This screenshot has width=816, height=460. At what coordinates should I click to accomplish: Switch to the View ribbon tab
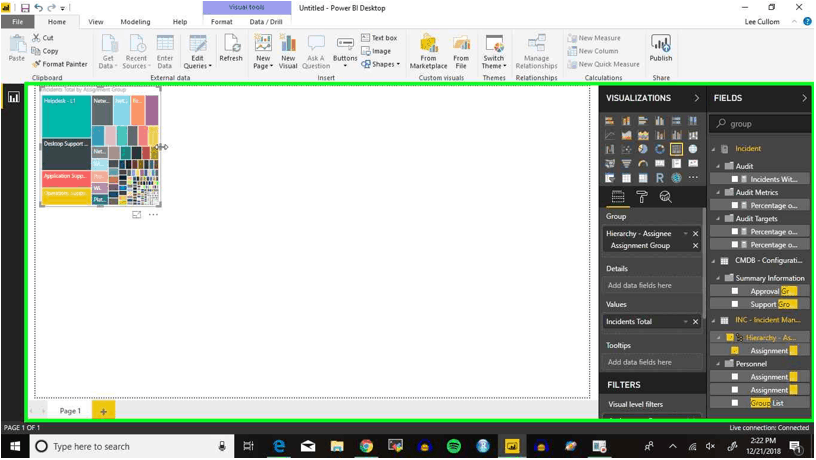(x=96, y=22)
